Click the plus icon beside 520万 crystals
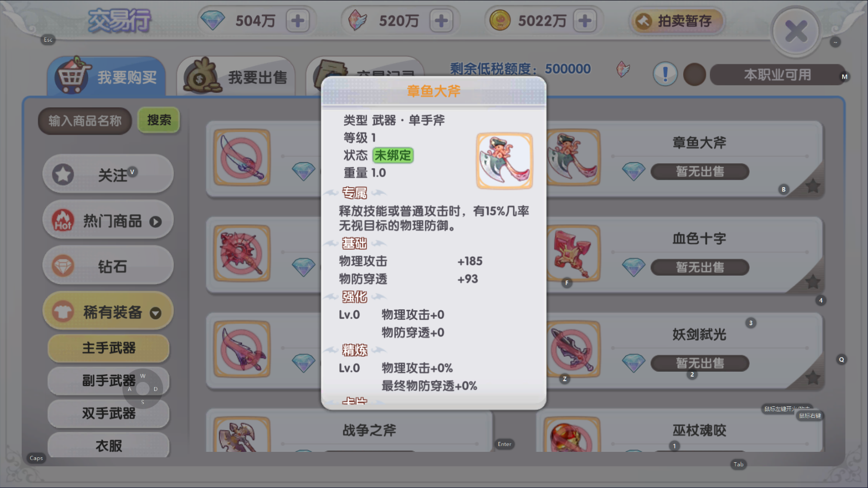Viewport: 868px width, 488px height. click(441, 21)
